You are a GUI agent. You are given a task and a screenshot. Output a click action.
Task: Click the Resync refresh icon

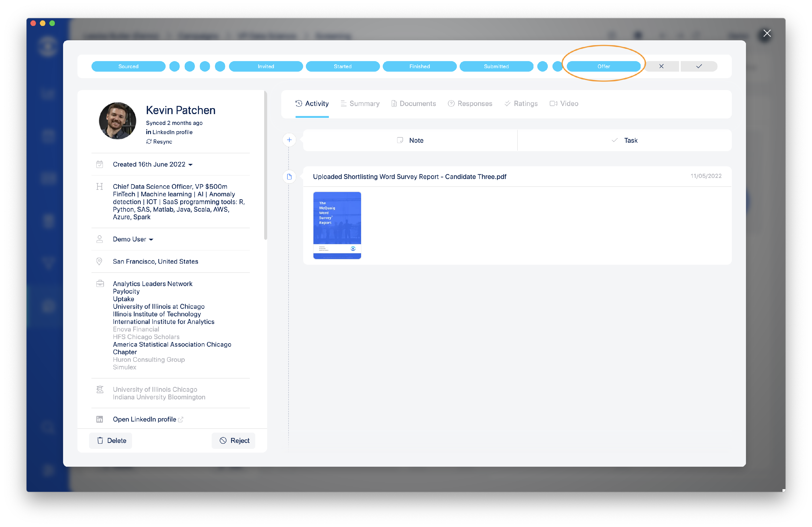pos(149,141)
